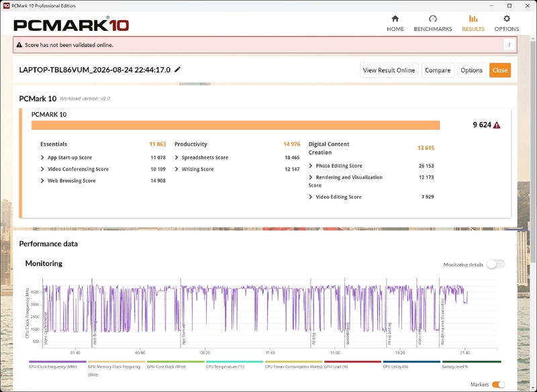Click the Essentials score 11 863
Viewport: 537px width, 392px height.
pos(158,144)
